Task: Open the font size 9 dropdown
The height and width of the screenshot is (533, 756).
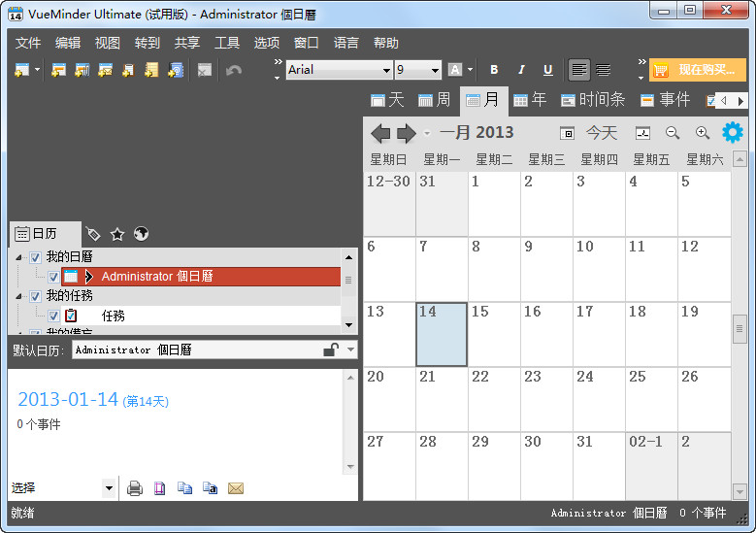Action: pyautogui.click(x=435, y=71)
